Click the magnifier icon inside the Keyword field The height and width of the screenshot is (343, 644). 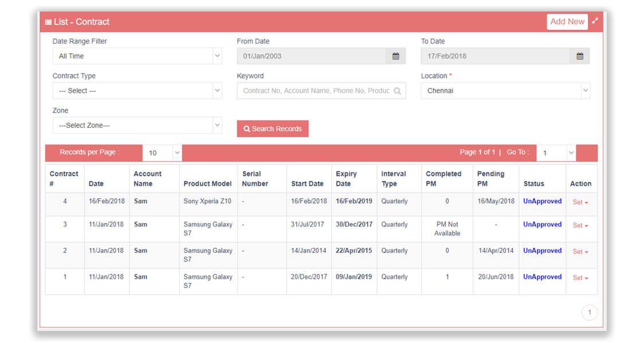point(398,90)
